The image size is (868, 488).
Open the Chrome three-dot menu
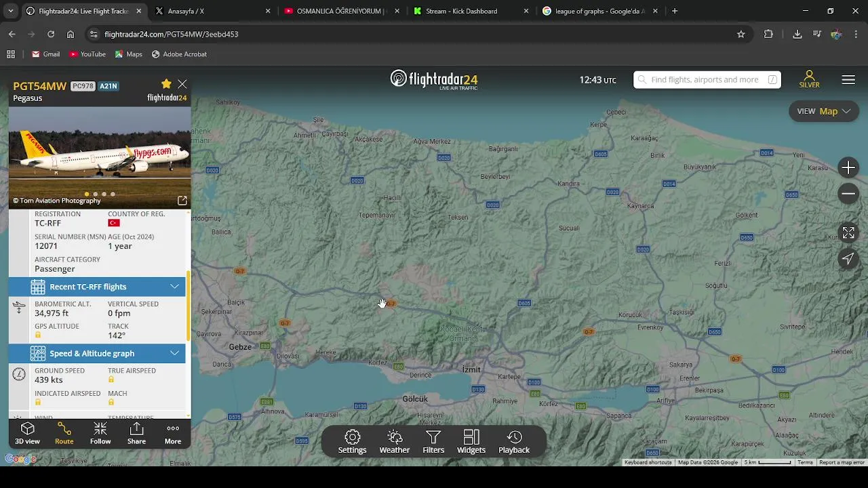pyautogui.click(x=856, y=34)
